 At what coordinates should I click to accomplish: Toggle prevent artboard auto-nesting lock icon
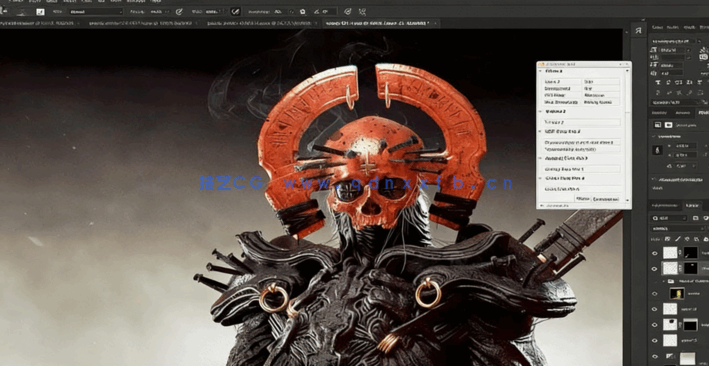click(x=696, y=239)
